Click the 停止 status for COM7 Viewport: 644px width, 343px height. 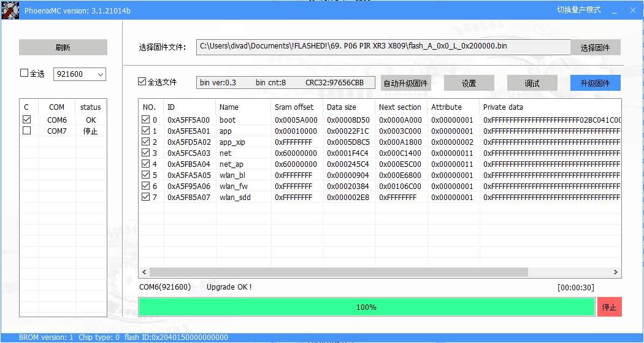tap(90, 131)
